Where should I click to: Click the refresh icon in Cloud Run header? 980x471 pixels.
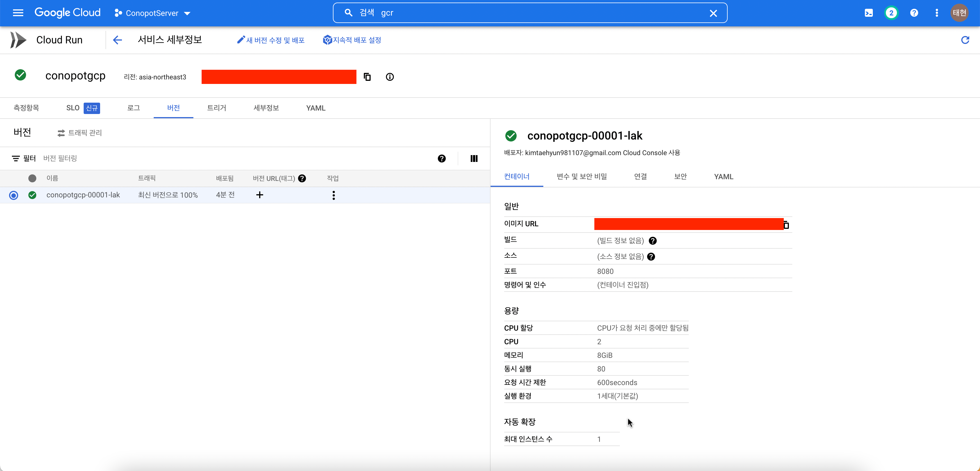(x=965, y=40)
